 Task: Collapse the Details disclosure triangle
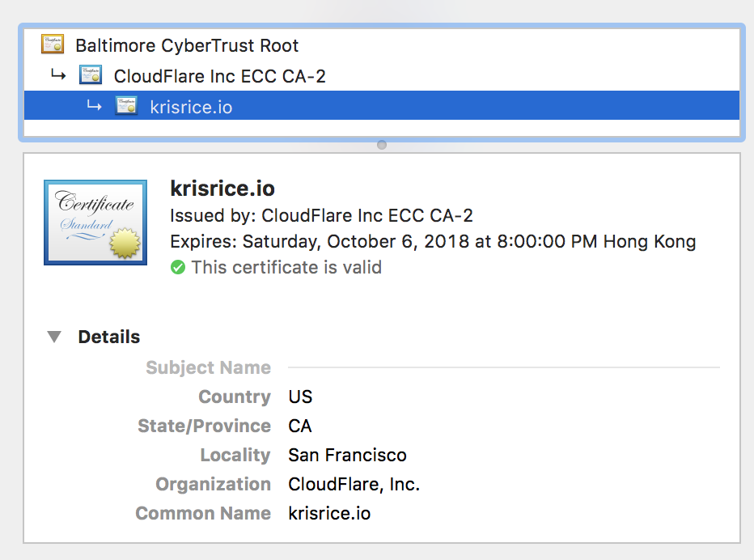[54, 337]
